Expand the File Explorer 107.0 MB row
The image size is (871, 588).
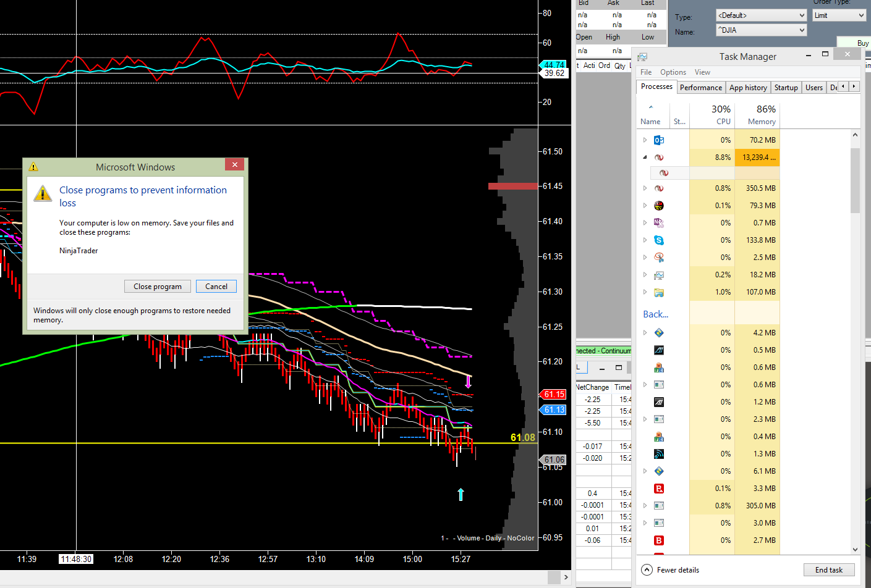coord(645,292)
